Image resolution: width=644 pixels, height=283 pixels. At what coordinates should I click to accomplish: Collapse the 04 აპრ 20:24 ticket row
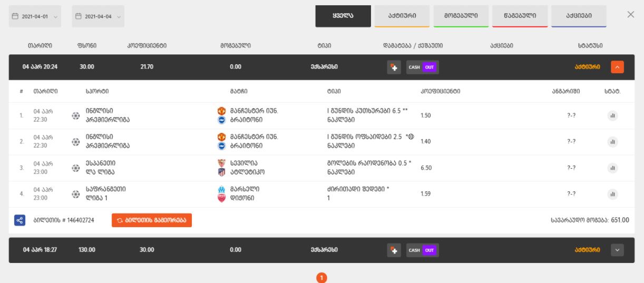618,67
